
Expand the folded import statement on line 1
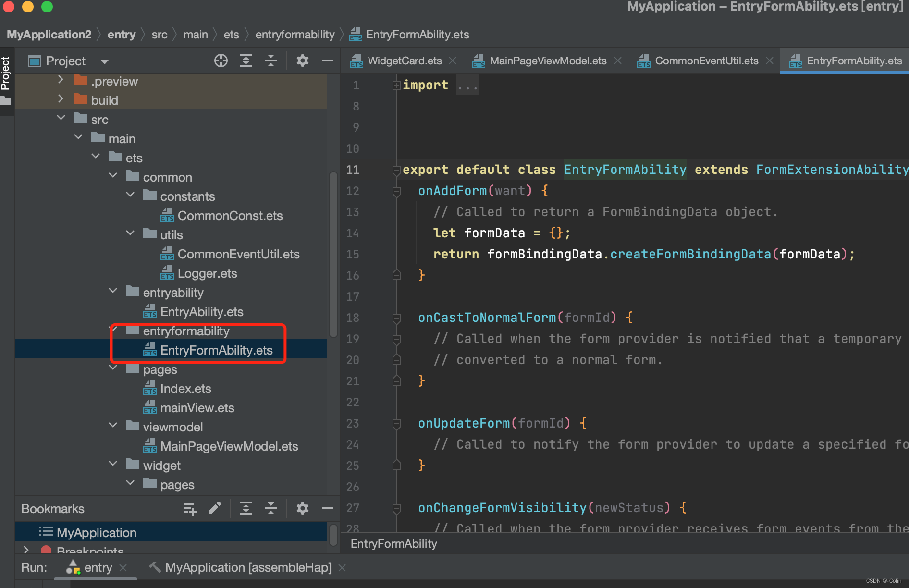pos(396,85)
